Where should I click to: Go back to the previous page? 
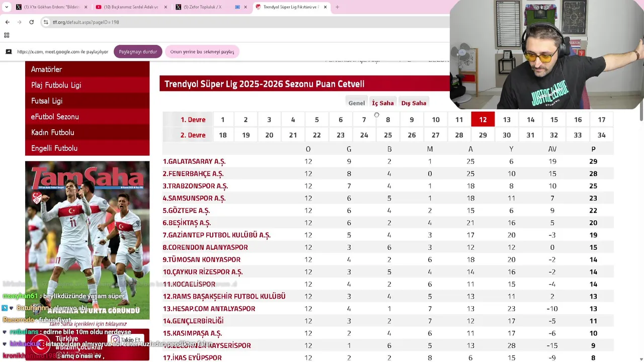pos(8,22)
